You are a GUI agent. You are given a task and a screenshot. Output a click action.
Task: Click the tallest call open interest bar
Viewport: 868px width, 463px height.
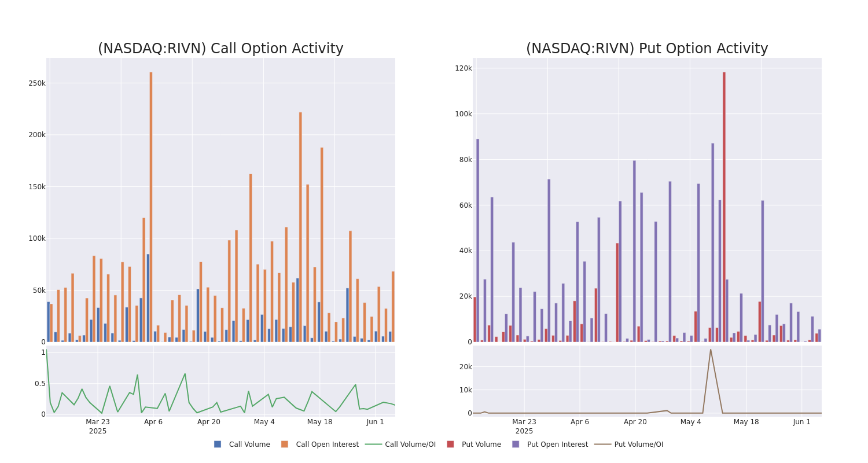point(151,207)
